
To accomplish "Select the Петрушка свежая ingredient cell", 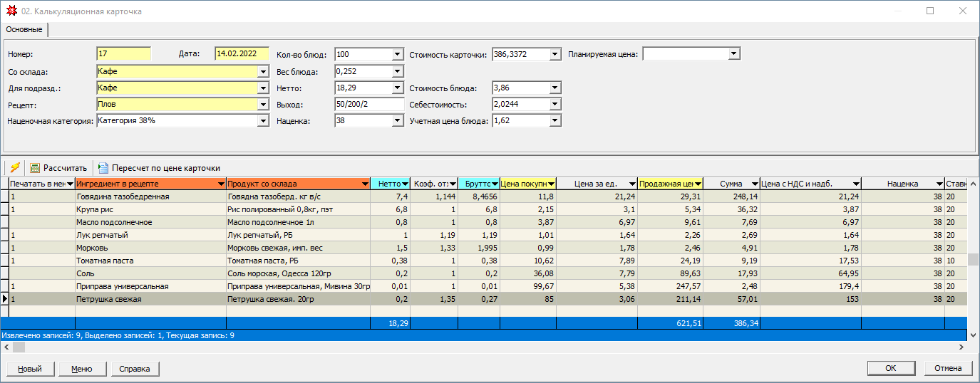I will tap(150, 299).
